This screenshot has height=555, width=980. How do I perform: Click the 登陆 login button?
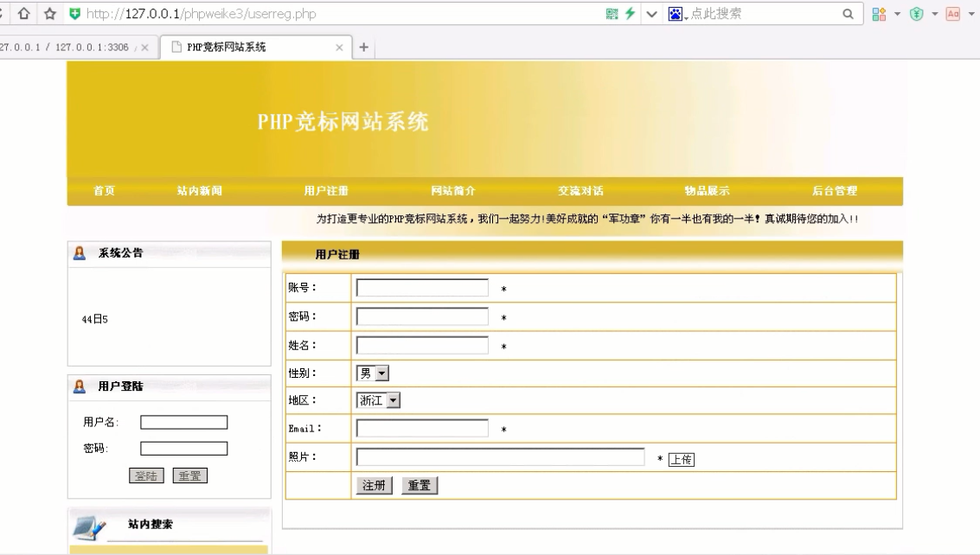tap(147, 476)
